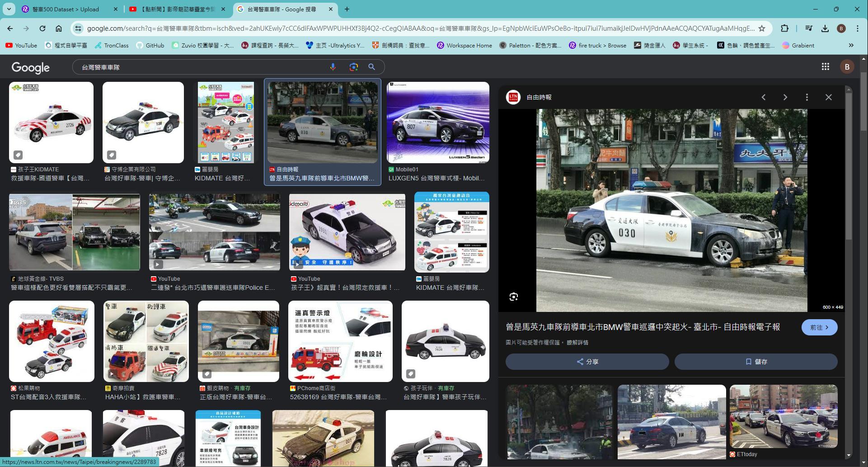This screenshot has height=467, width=868.
Task: Select Mobile01 LUXGEN5 police car thumbnail
Action: point(438,123)
